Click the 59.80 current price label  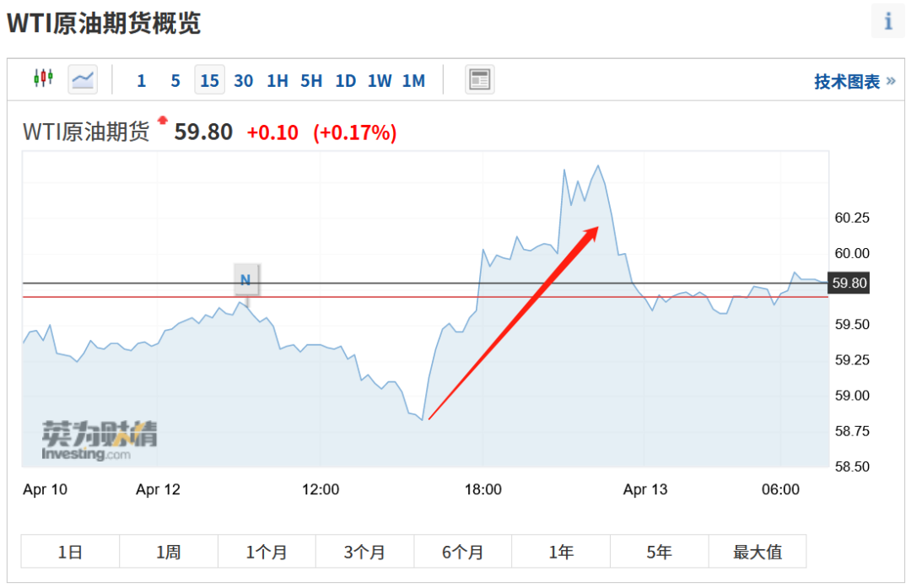[x=849, y=283]
